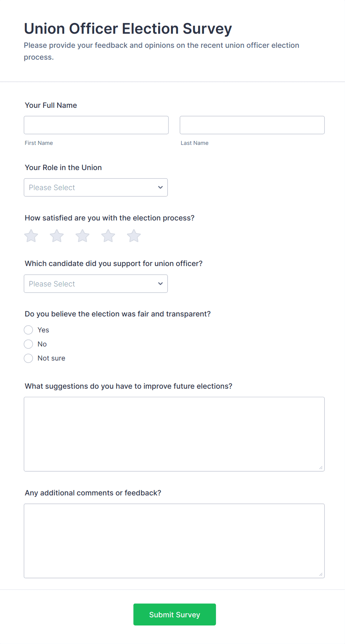Rate election satisfaction one star
Screen dimensions: 345x644
click(x=31, y=236)
